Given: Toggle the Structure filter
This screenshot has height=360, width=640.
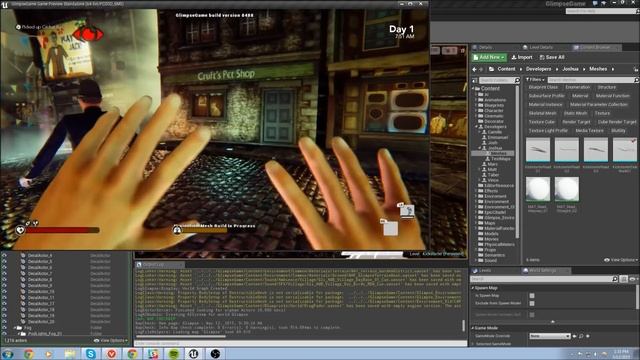Looking at the screenshot, I should point(607,87).
